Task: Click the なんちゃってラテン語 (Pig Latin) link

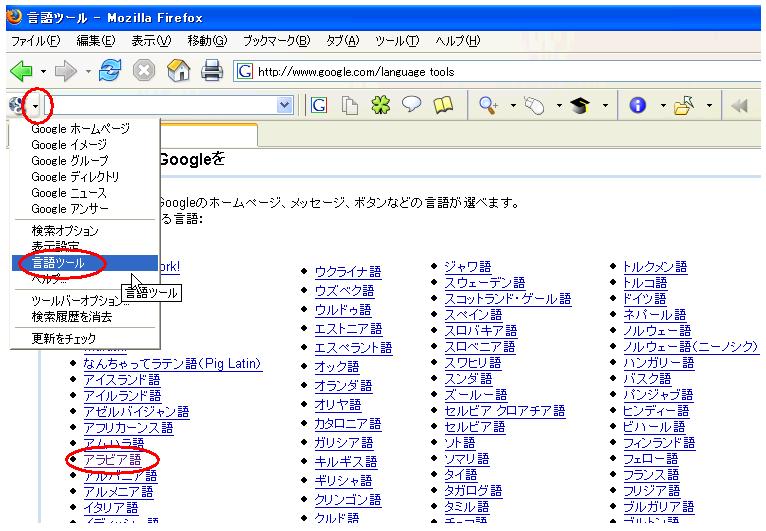Action: pyautogui.click(x=172, y=363)
